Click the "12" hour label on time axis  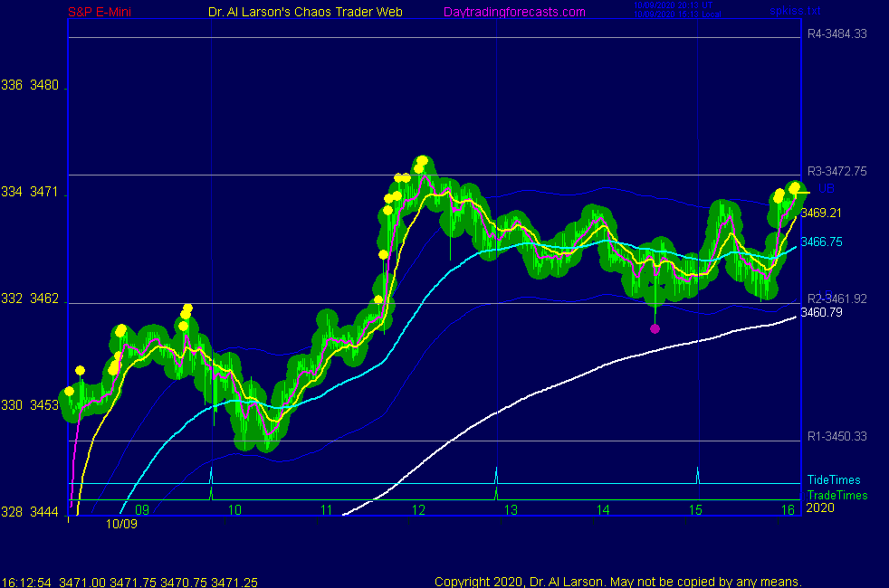point(418,510)
